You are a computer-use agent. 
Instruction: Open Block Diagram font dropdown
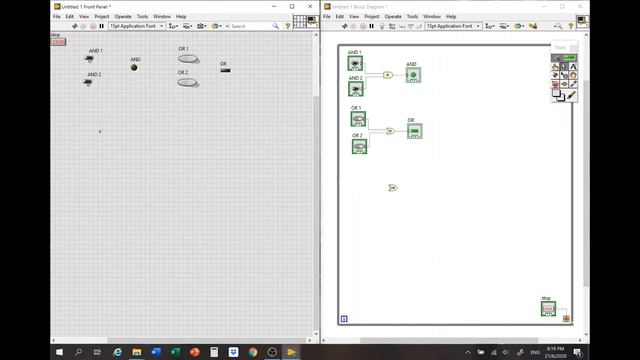click(x=453, y=26)
